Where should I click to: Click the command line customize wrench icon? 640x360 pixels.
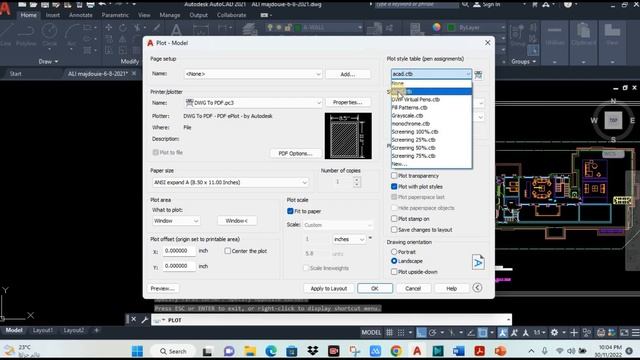click(144, 320)
